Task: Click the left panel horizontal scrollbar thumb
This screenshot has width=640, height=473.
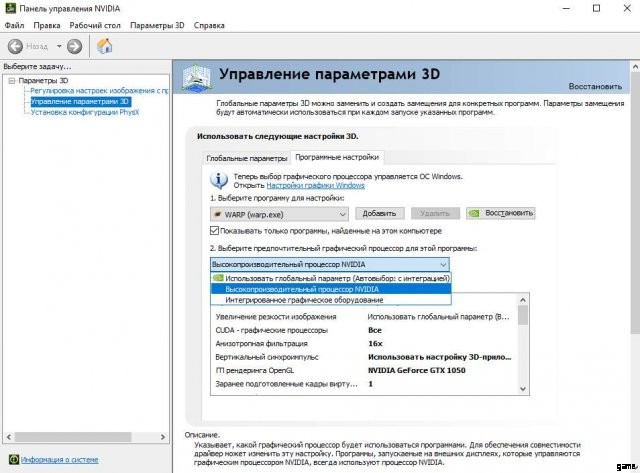Action: coord(73,437)
